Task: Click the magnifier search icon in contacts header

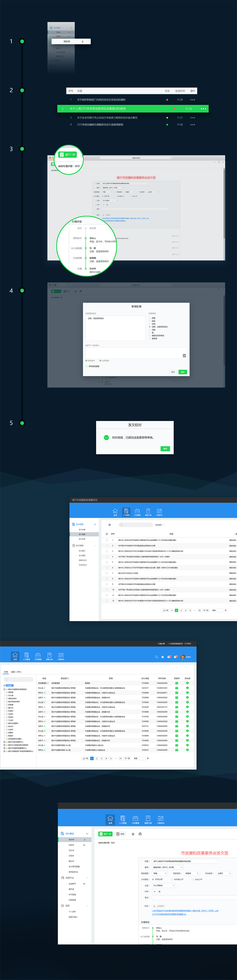Action: click(156, 657)
